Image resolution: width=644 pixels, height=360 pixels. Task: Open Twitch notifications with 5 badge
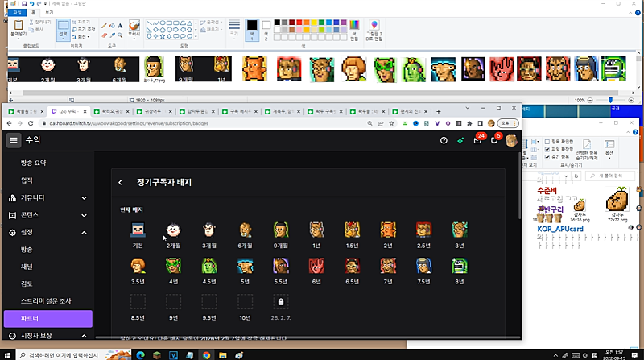pyautogui.click(x=494, y=140)
